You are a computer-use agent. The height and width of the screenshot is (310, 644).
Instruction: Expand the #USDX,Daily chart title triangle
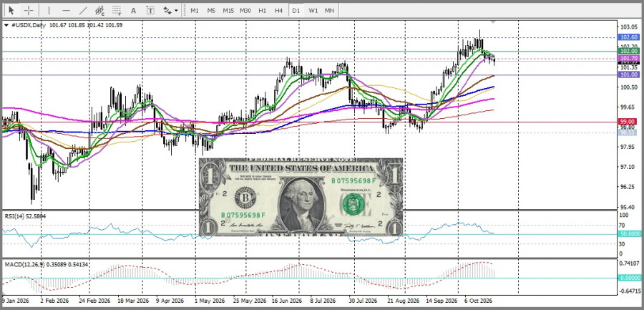click(6, 25)
